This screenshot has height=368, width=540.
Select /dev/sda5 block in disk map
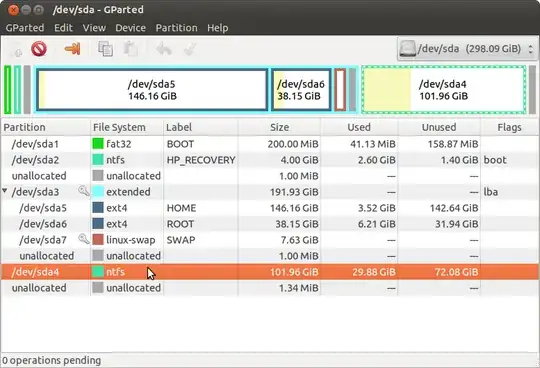[152, 90]
